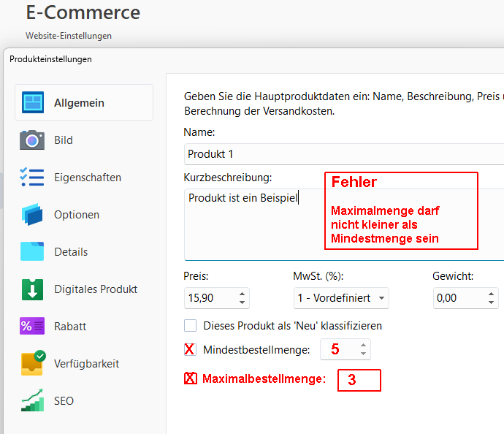504x434 pixels.
Task: Click the Details folder icon
Action: [33, 251]
